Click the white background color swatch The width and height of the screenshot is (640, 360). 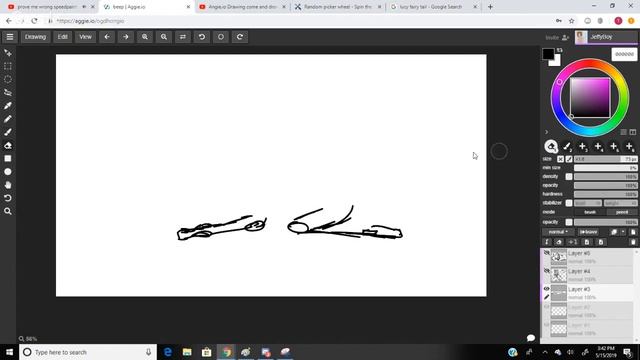tap(556, 62)
